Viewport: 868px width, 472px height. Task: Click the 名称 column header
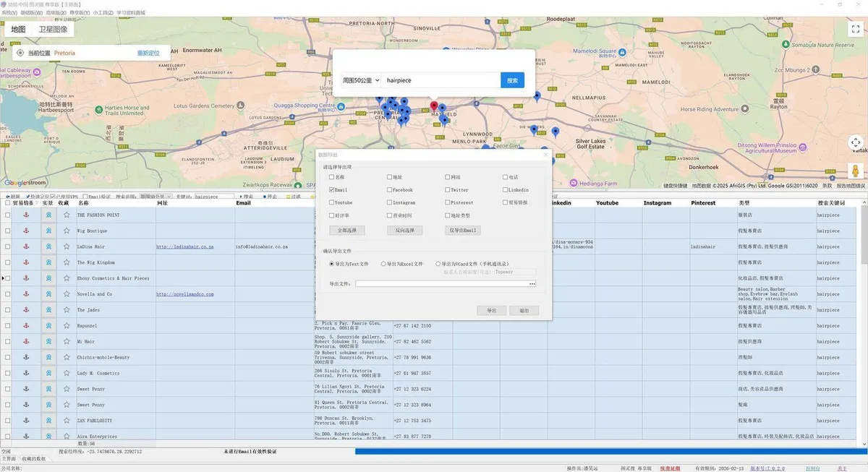coord(116,203)
